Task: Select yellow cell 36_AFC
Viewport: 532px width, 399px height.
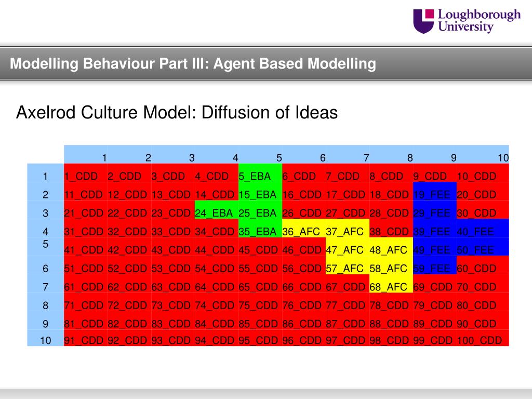Action: 303,228
